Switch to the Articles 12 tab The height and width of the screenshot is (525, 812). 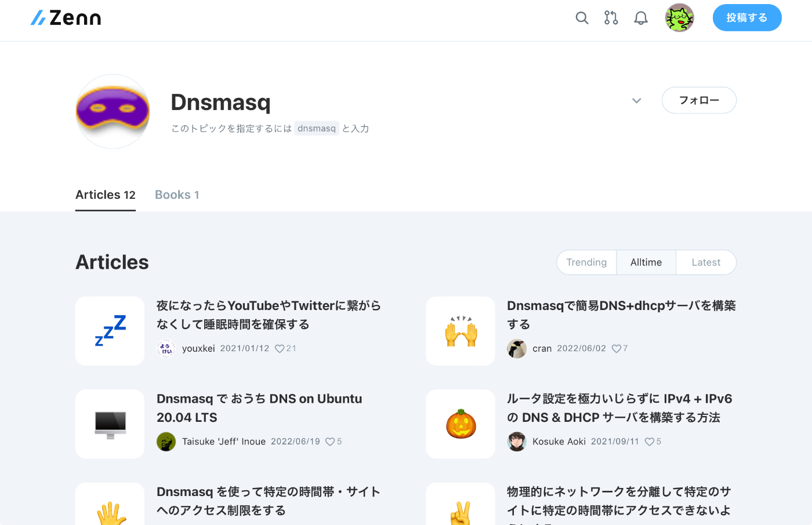[x=106, y=195]
